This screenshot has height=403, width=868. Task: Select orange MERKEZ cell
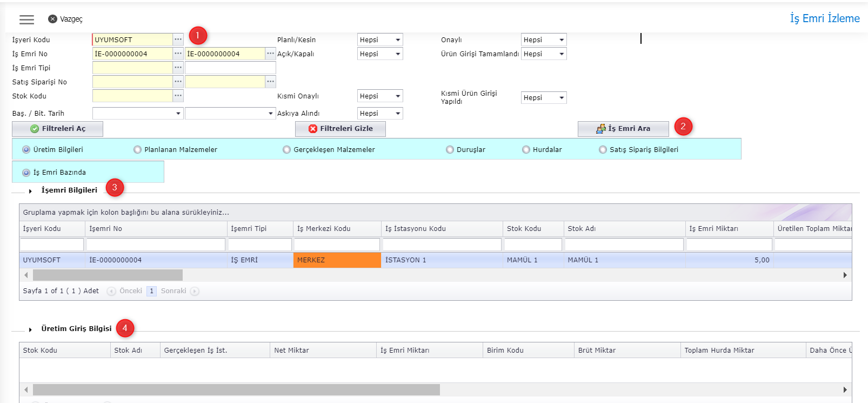(x=337, y=260)
